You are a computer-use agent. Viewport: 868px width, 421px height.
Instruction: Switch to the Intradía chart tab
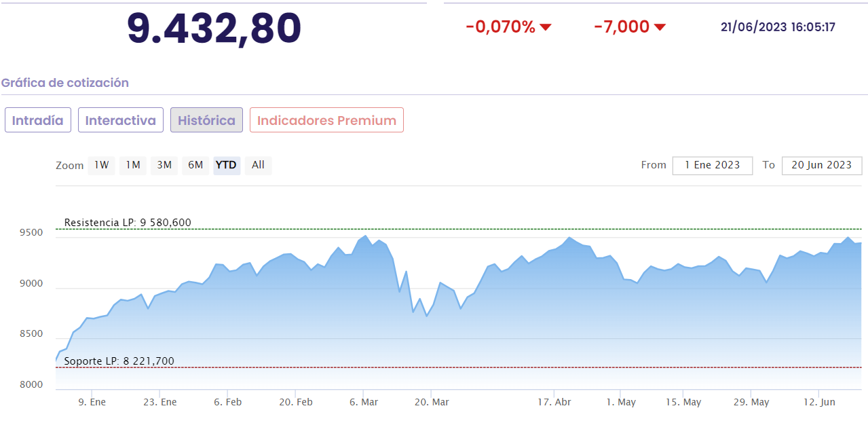pyautogui.click(x=38, y=120)
